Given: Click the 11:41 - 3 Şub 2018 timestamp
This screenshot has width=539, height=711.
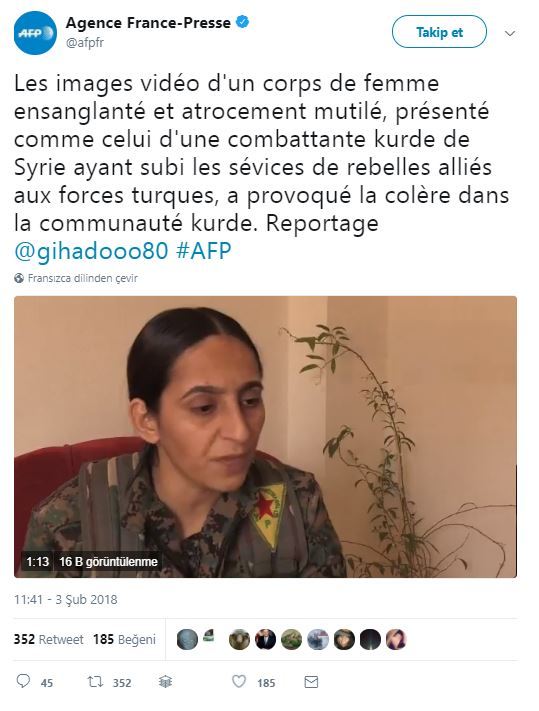Looking at the screenshot, I should tap(66, 599).
